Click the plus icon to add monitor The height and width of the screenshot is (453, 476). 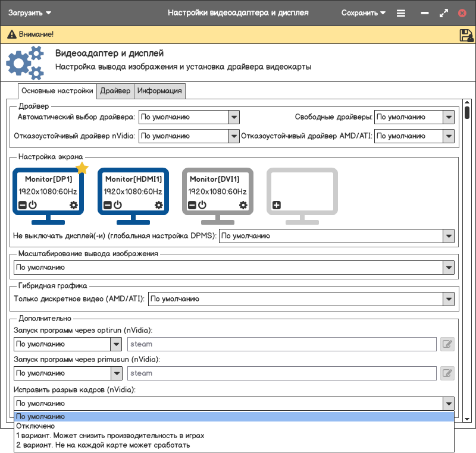[x=276, y=205]
